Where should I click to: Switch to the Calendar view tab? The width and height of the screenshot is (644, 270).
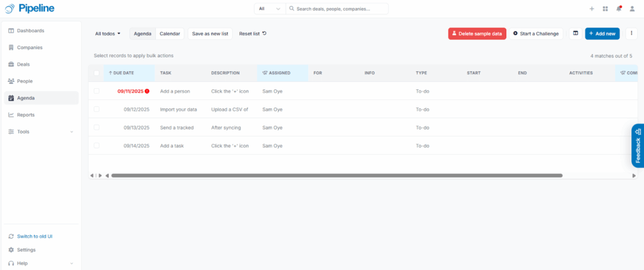click(x=170, y=34)
